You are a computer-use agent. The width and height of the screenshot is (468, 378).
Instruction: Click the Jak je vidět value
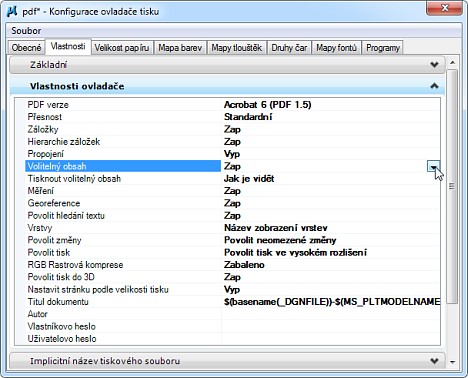249,179
